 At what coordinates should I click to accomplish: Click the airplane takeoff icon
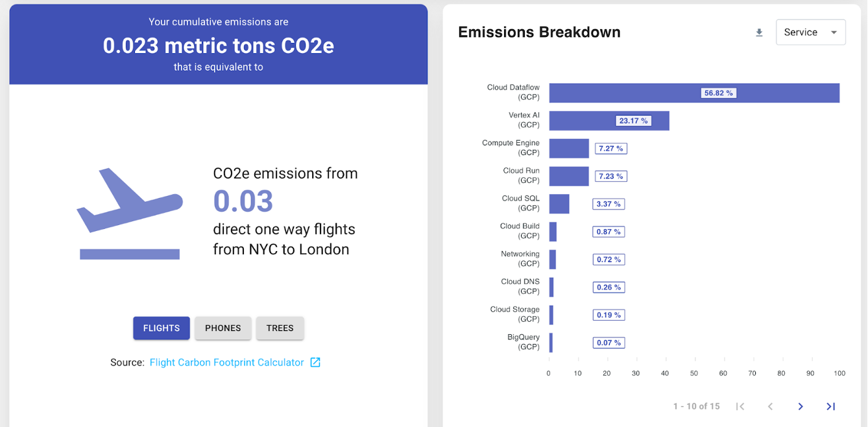pos(130,214)
